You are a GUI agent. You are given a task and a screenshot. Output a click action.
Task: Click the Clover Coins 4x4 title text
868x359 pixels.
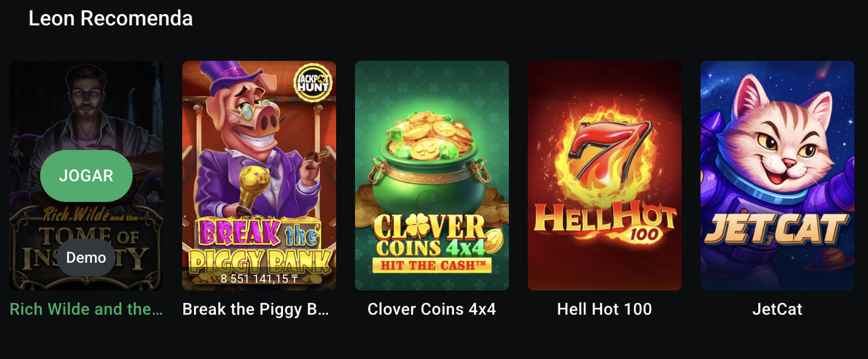[432, 309]
